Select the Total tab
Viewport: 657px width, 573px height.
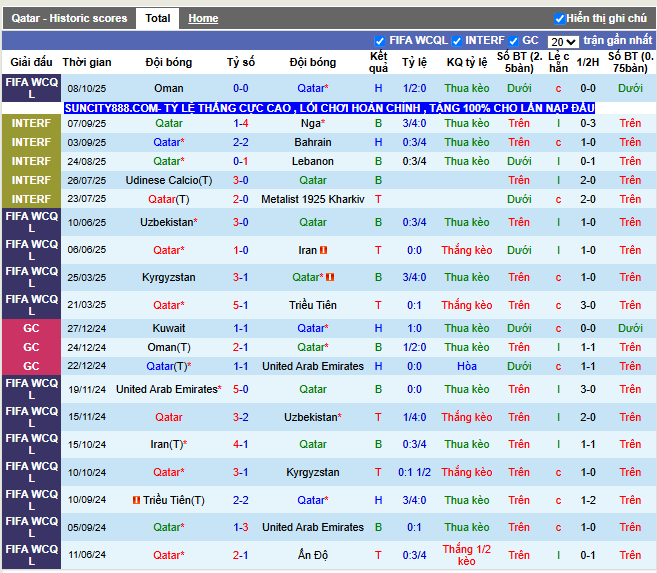tap(157, 18)
